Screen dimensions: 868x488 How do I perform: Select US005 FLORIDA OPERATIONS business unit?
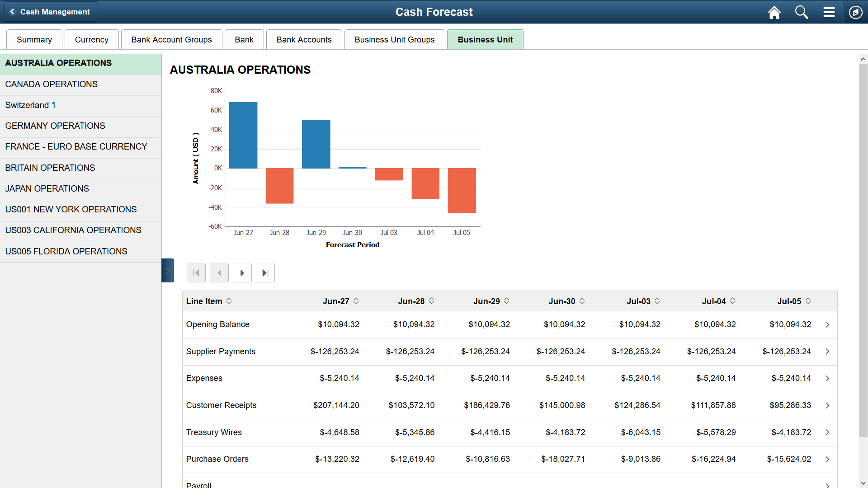click(x=66, y=251)
